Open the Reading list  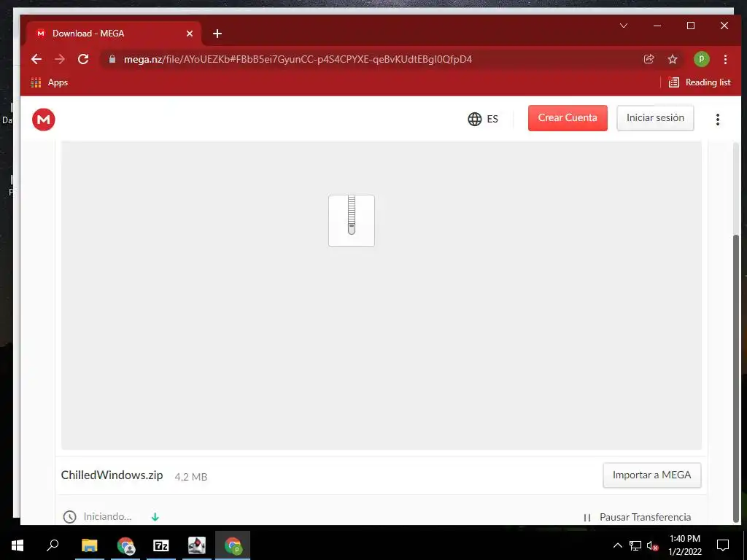click(x=700, y=82)
